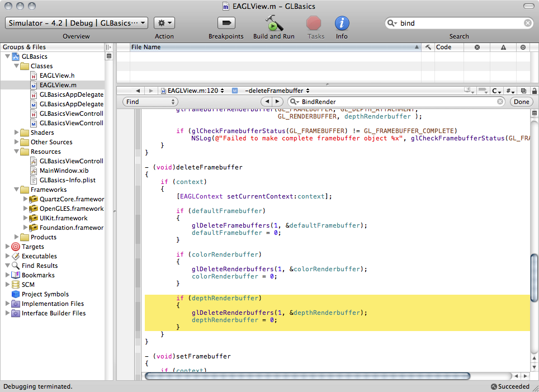Go to next find match arrow

[x=277, y=101]
